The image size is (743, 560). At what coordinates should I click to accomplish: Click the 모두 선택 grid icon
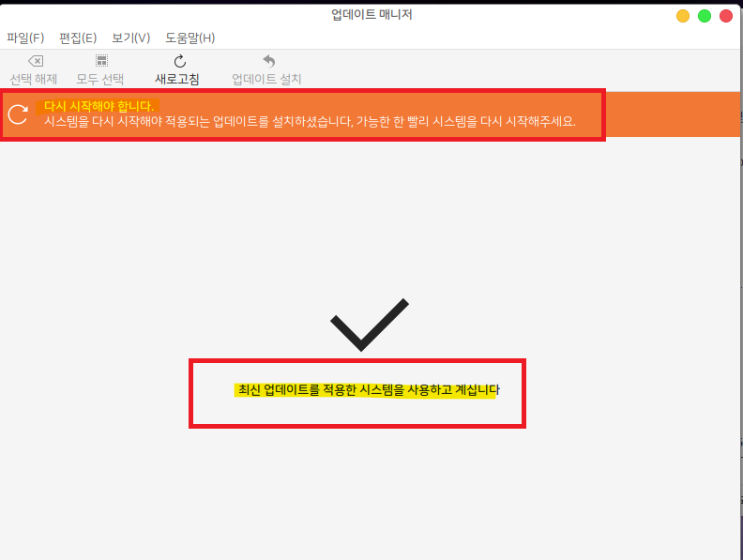pos(101,61)
